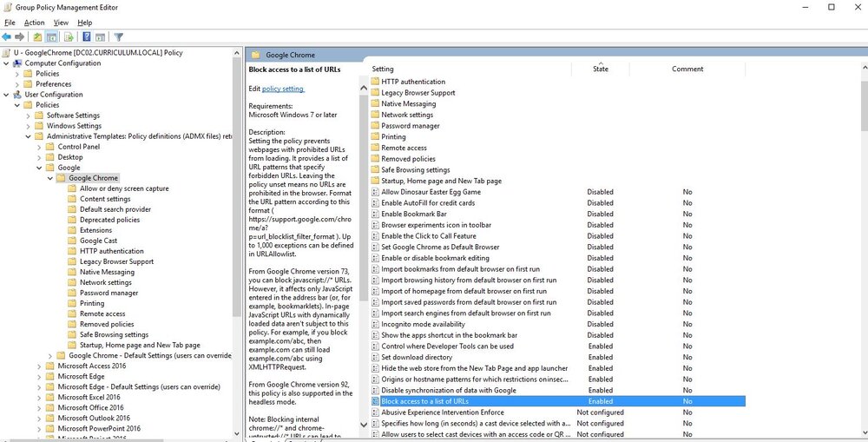Click policy icon beside Abusive Experience Intervention Enforce
Screen dimensions: 868x442
375,412
